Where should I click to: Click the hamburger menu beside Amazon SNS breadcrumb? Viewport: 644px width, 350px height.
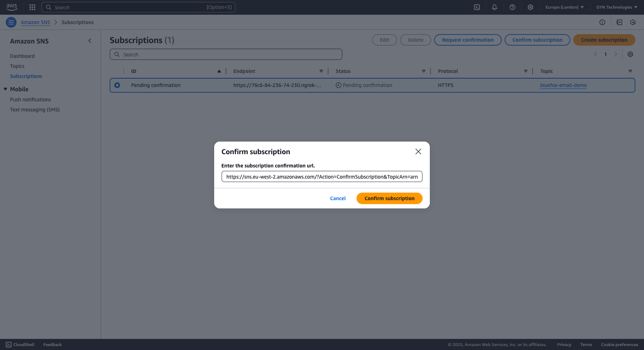[x=11, y=22]
